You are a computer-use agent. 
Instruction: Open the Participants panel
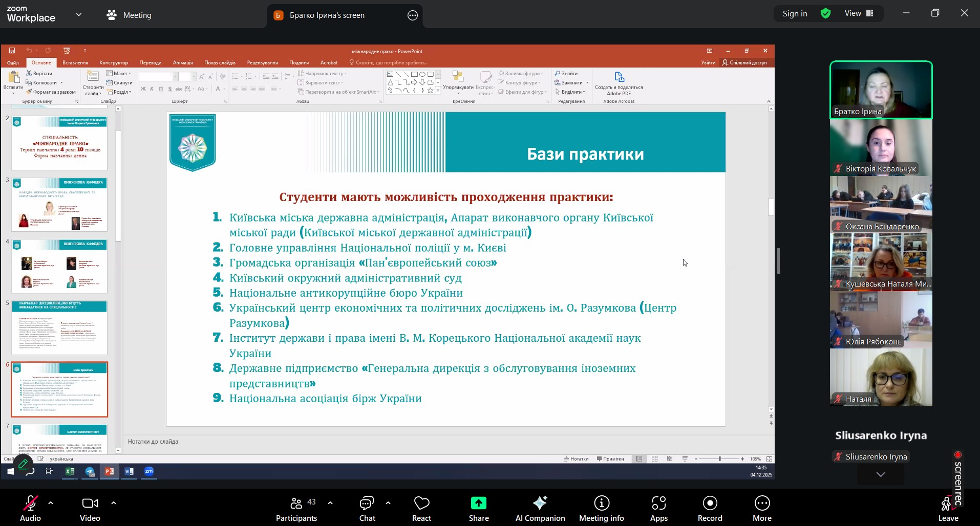click(x=296, y=509)
